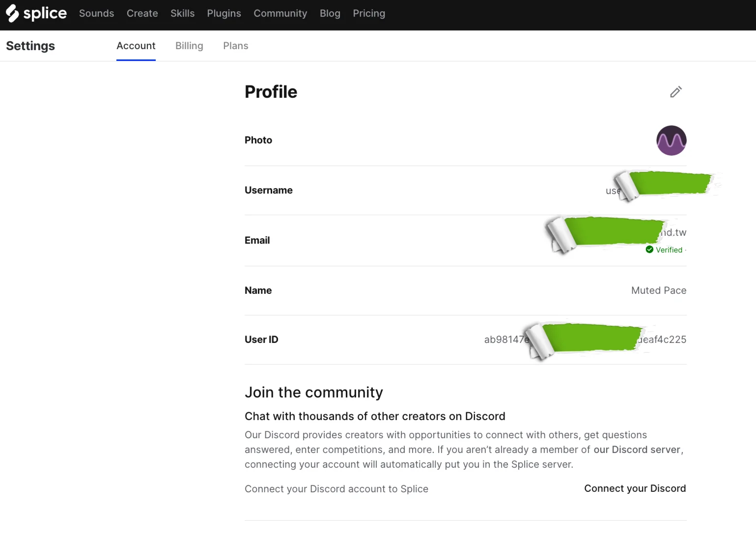Click the purple waveform profile photo
Viewport: 756px width, 536px height.
click(x=671, y=141)
